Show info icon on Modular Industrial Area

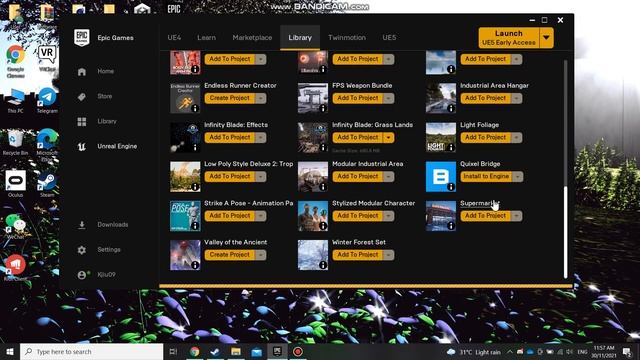pos(323,187)
